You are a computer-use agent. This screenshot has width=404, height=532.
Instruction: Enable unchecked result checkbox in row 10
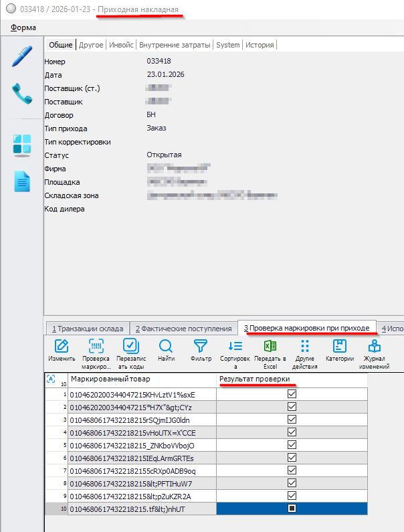292,509
